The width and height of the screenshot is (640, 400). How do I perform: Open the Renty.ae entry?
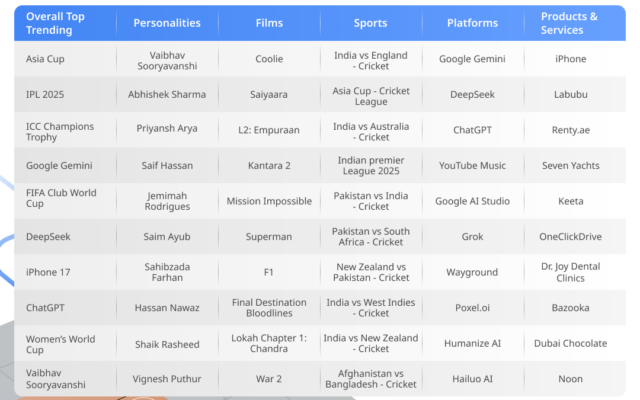click(x=570, y=130)
